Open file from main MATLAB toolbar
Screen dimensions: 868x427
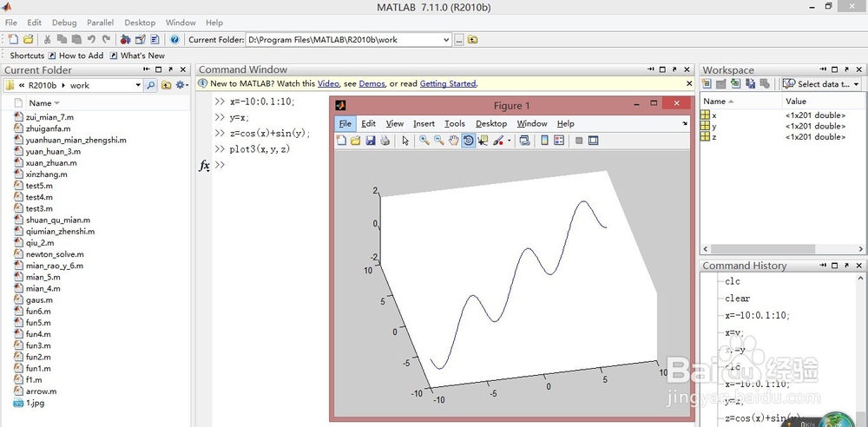pos(28,39)
